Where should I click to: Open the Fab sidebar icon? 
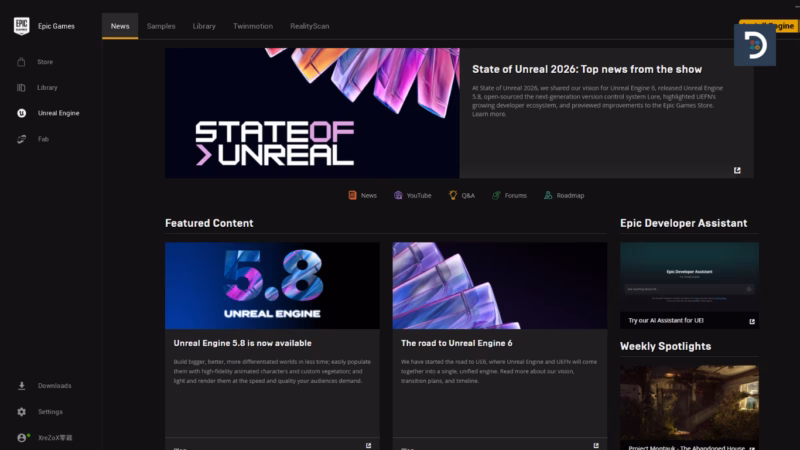pyautogui.click(x=21, y=139)
